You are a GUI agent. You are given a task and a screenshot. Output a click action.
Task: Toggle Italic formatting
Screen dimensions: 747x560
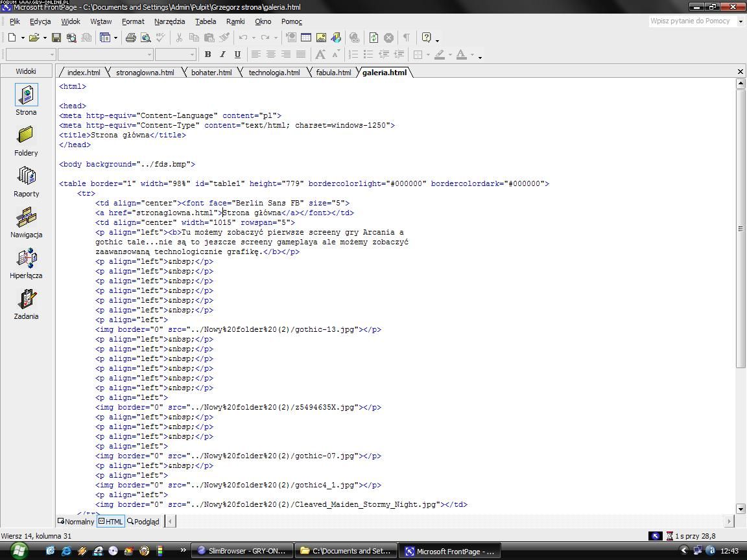223,54
